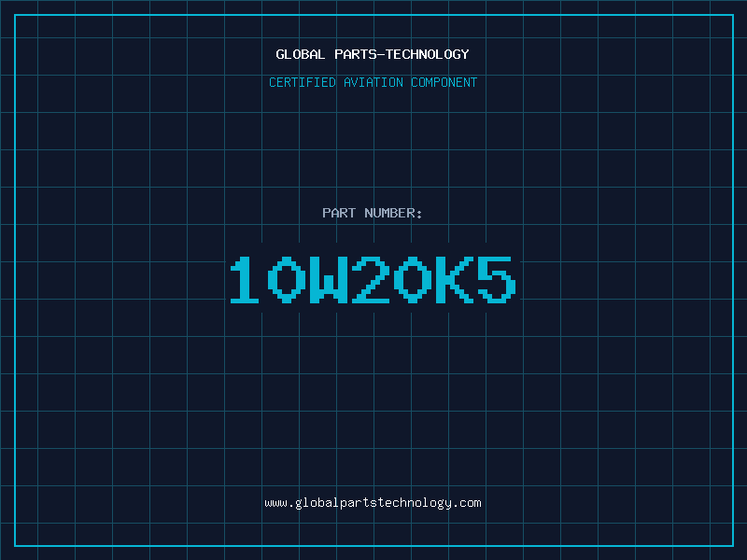Click the GLOBAL PARTS-TECHNOLOGY heading
Image resolution: width=747 pixels, height=560 pixels.
click(x=373, y=54)
